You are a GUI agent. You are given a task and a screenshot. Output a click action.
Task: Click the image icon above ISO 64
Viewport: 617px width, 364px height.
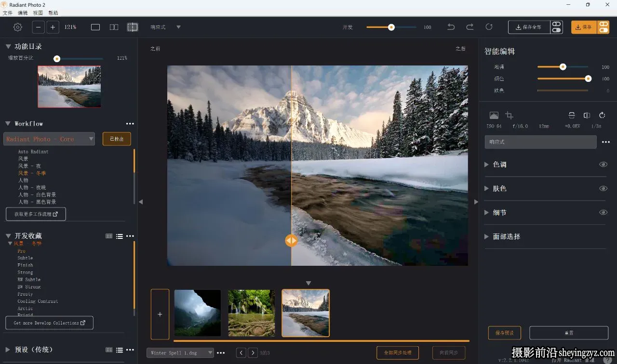click(x=494, y=115)
